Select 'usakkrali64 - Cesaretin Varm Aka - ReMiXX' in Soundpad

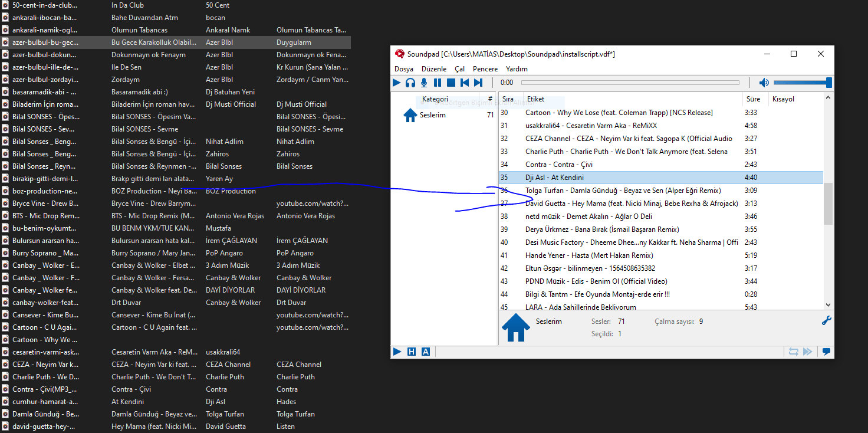661,126
